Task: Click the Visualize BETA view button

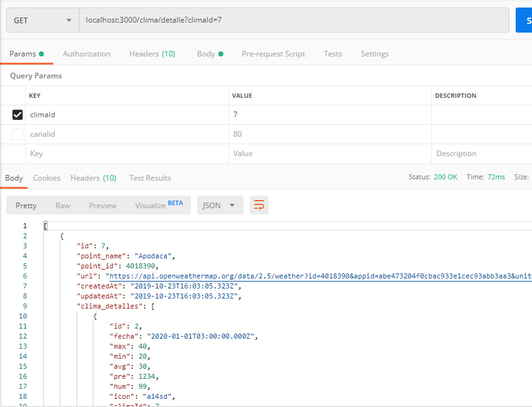Action: click(x=159, y=205)
